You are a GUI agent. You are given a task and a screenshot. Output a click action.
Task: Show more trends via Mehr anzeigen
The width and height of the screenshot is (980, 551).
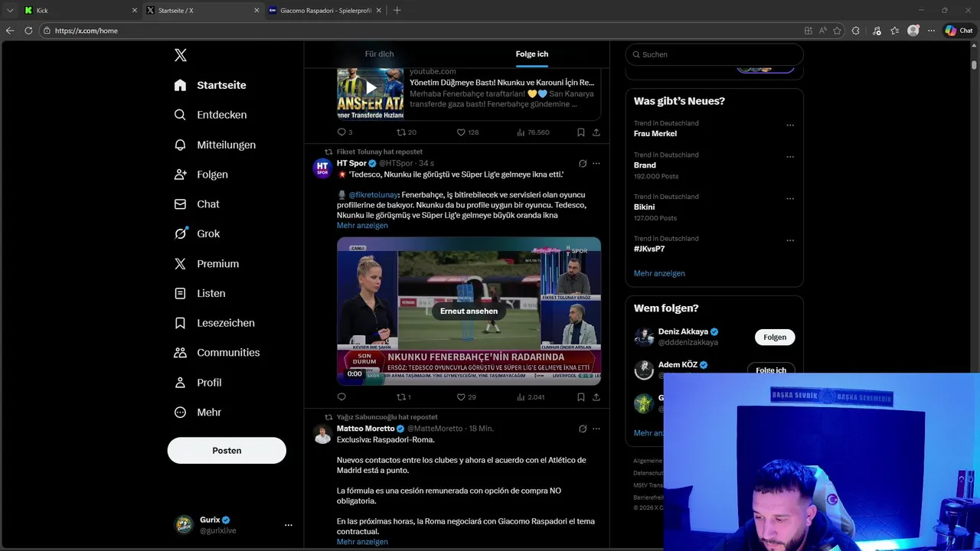659,273
